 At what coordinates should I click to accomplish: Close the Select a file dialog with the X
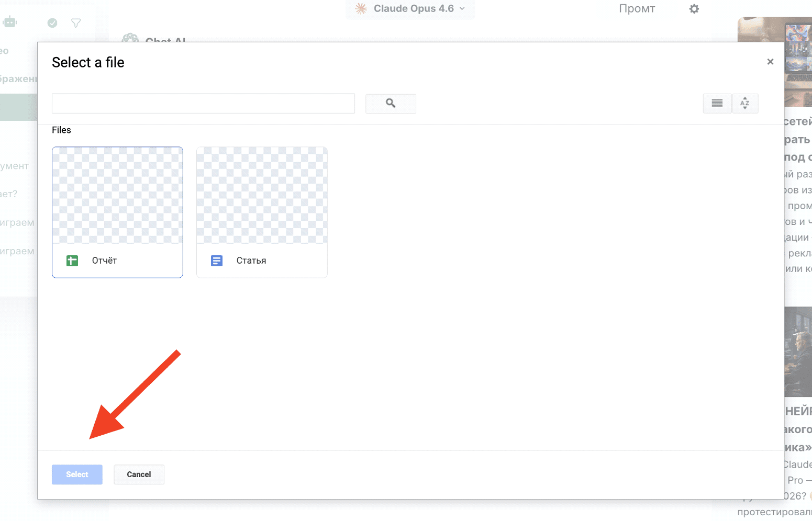pyautogui.click(x=770, y=62)
